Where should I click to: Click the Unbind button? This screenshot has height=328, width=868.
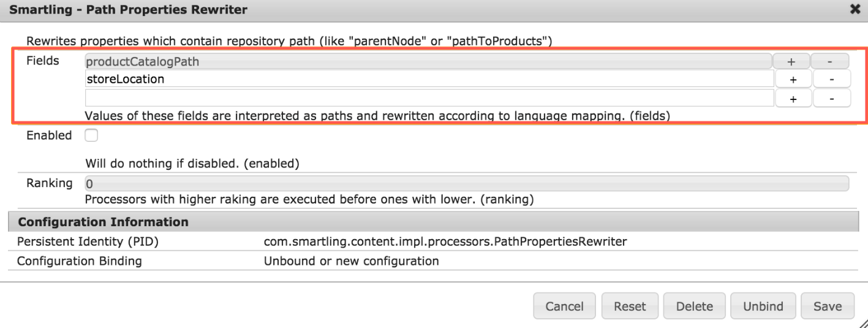pyautogui.click(x=763, y=306)
